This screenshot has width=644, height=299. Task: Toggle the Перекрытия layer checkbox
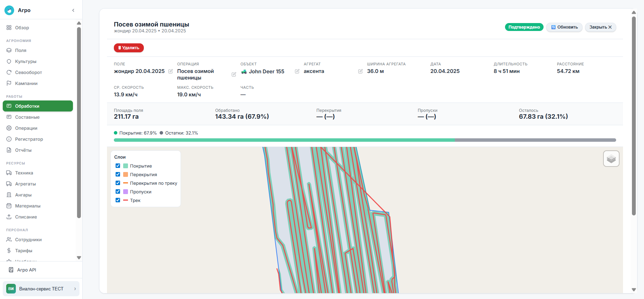click(118, 174)
